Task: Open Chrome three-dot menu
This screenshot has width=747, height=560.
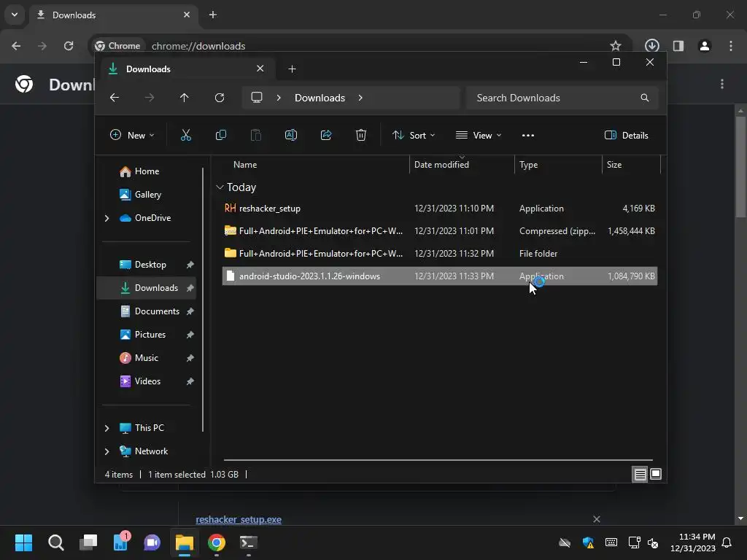Action: click(731, 46)
